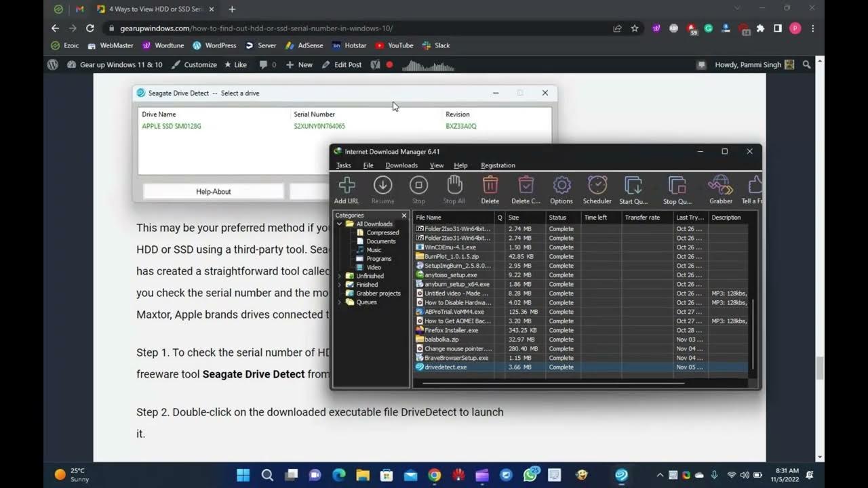Open the Wordtune bookmark
This screenshot has width=868, height=488.
tap(163, 45)
